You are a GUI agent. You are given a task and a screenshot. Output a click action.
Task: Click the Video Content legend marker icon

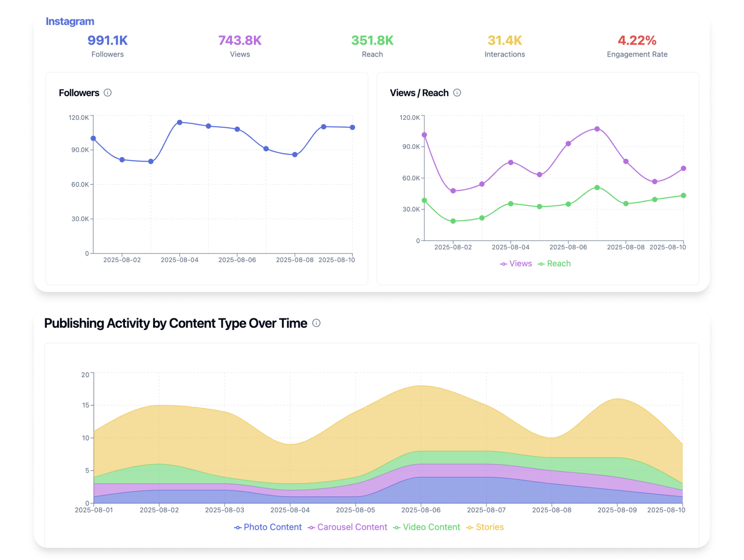[x=396, y=527]
